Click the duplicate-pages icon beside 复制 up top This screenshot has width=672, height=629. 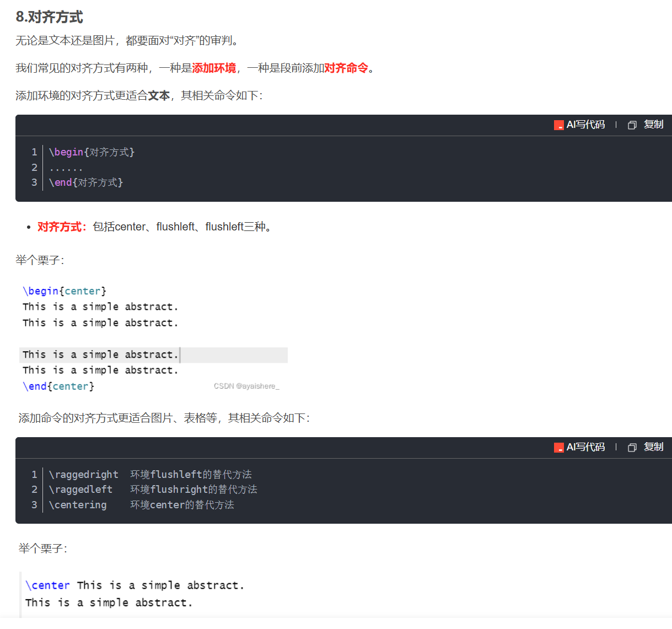coord(632,125)
